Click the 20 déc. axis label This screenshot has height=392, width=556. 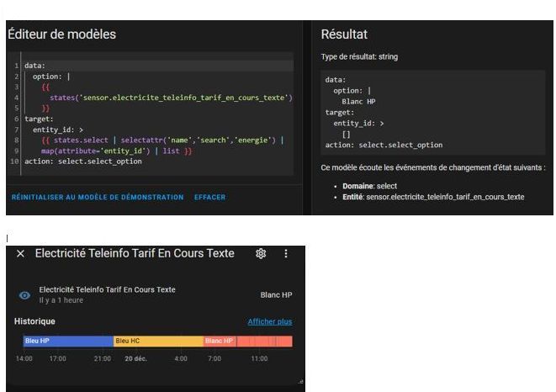pos(136,359)
